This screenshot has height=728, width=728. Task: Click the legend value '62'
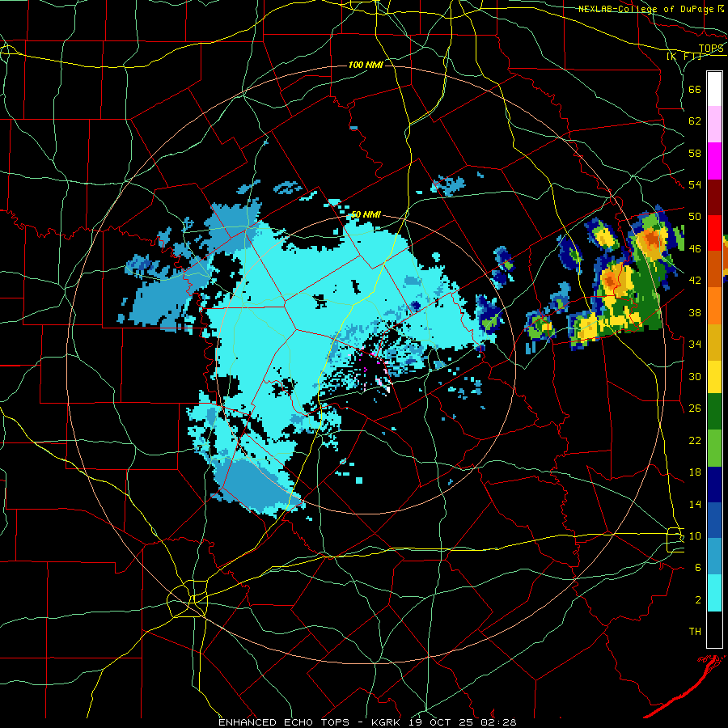pos(695,121)
